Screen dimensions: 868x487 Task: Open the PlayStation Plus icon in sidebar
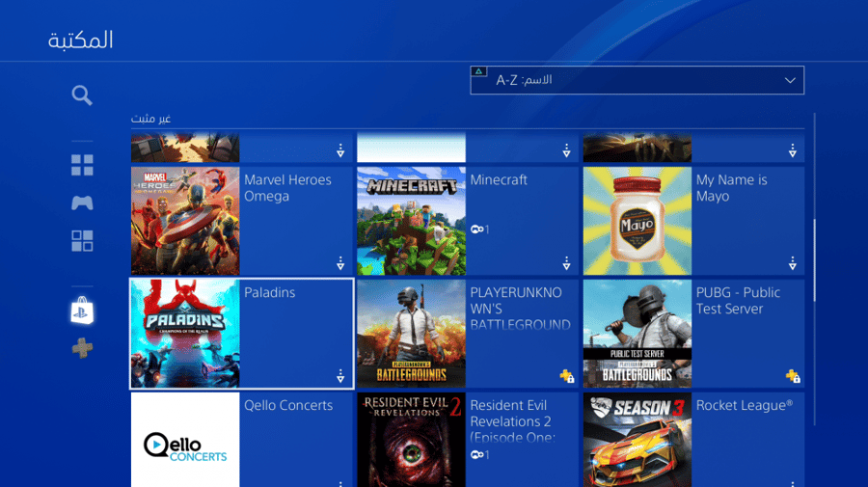[x=82, y=348]
